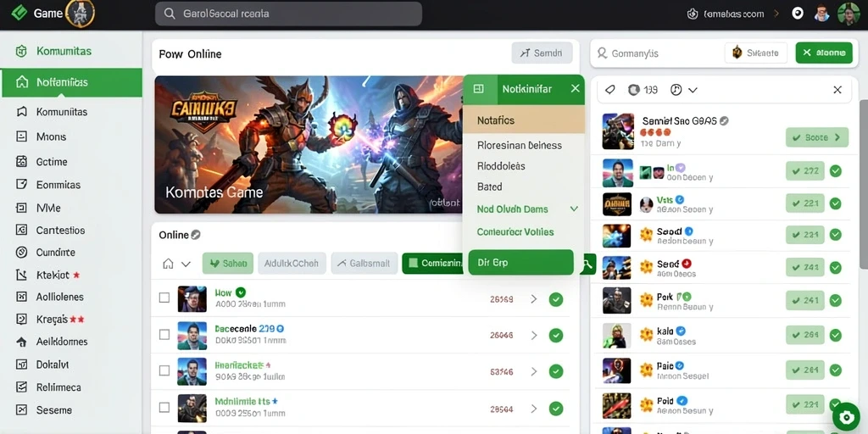Open the Komotas Game banner image
Viewport: 868px width, 434px height.
click(x=309, y=144)
